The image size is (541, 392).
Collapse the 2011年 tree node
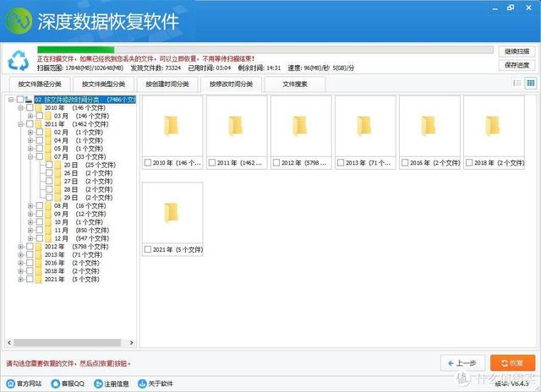(x=20, y=124)
